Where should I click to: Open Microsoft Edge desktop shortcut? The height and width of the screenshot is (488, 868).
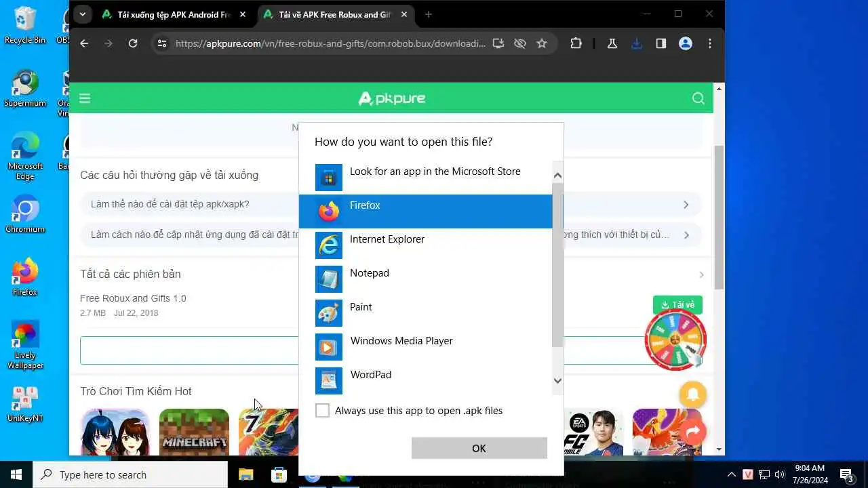click(x=25, y=157)
